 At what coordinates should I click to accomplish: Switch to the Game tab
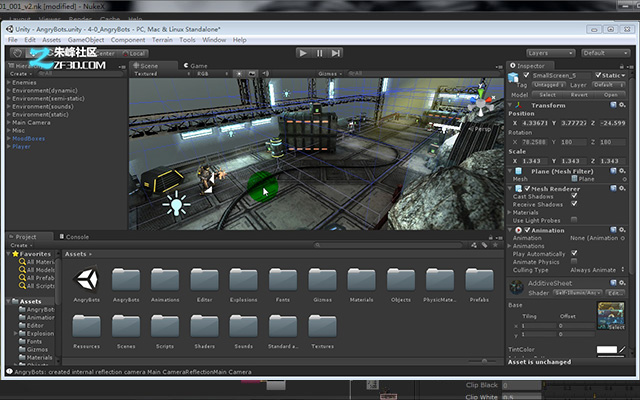(195, 66)
